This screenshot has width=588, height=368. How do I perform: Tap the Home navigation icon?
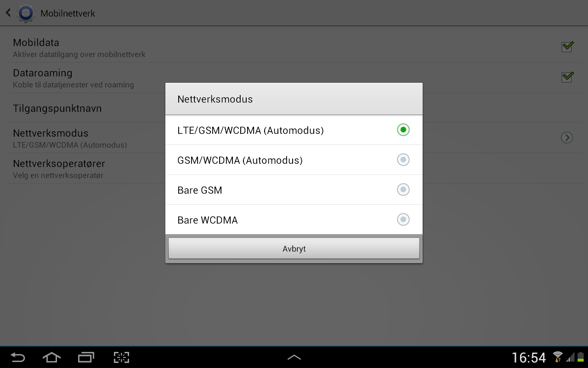(x=51, y=357)
